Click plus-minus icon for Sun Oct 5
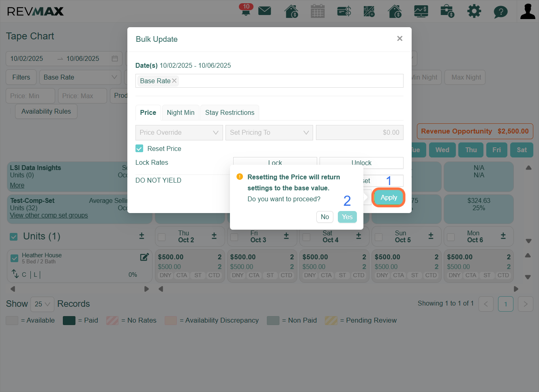Image resolution: width=539 pixels, height=392 pixels. [431, 236]
